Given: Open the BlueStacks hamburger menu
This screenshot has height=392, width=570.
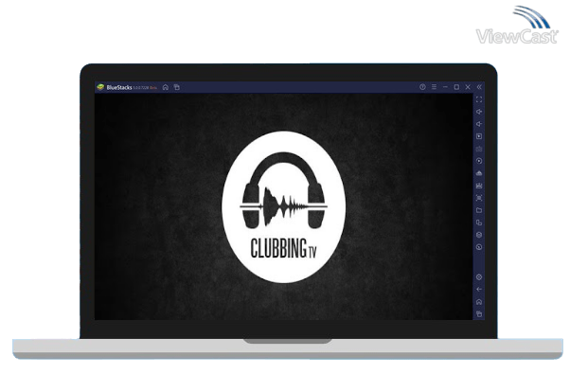Looking at the screenshot, I should [x=434, y=87].
